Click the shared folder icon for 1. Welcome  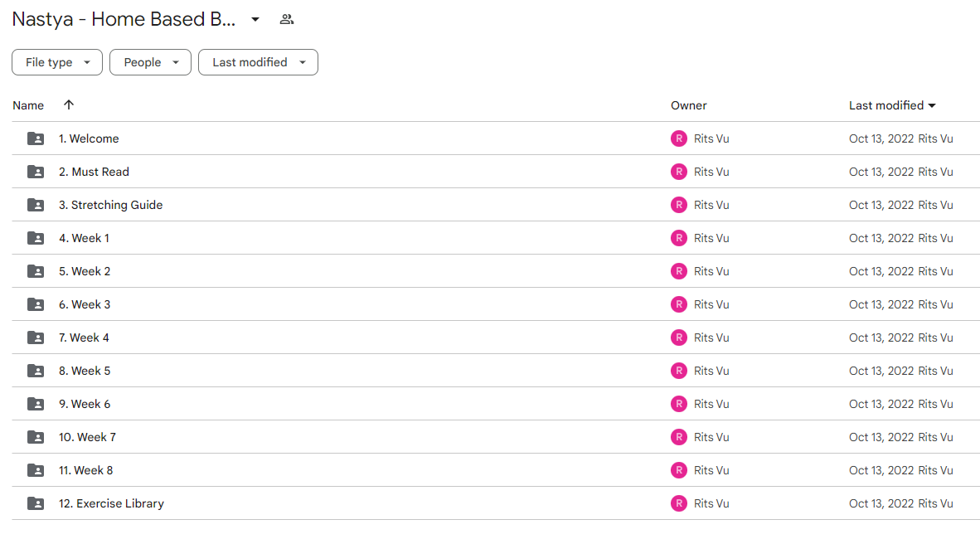point(36,138)
